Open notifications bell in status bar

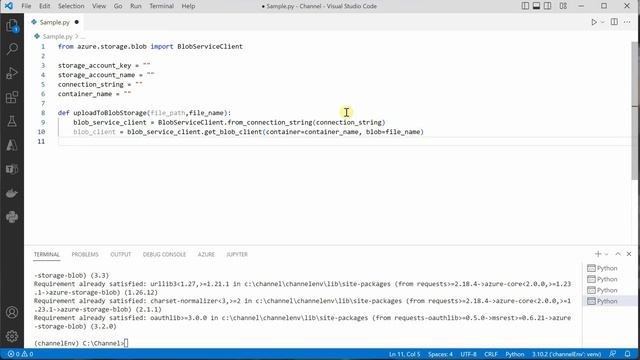628,354
